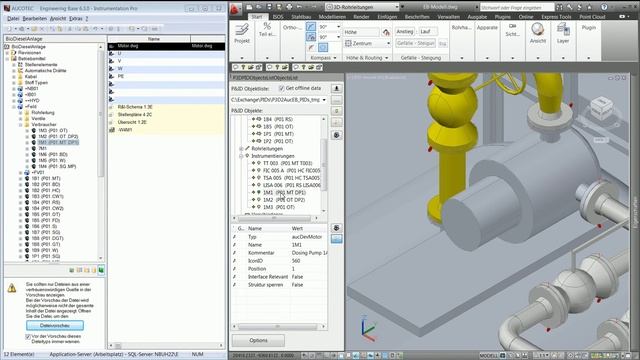Click the Dateivorschau button
The height and width of the screenshot is (360, 640).
pos(55,326)
